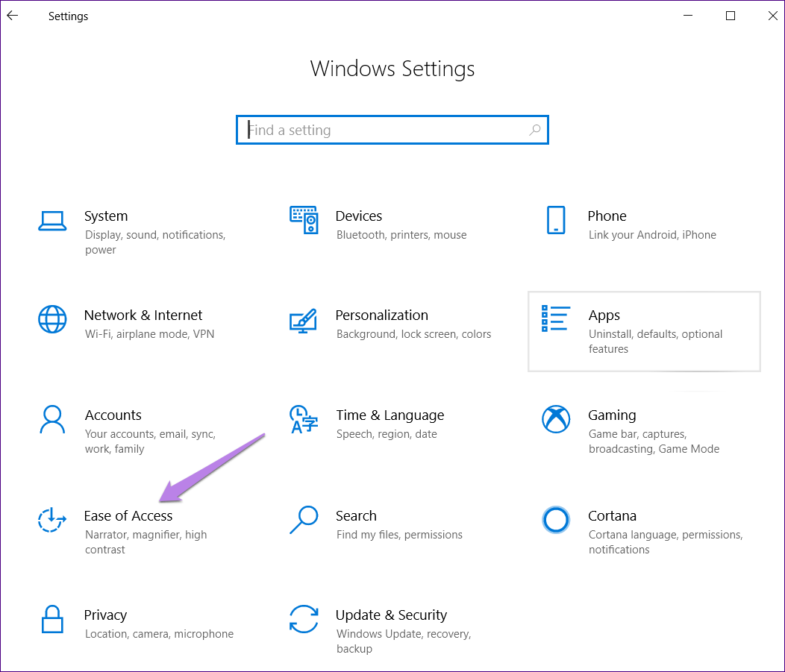Maximize the Settings window
785x672 pixels.
coord(731,16)
